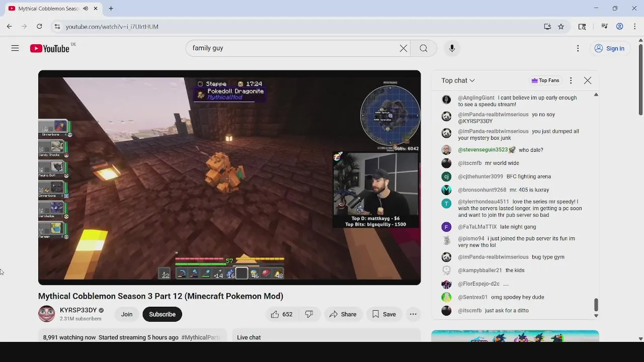Open YouTube settings three-dot menu in header
644x362 pixels.
(578, 48)
